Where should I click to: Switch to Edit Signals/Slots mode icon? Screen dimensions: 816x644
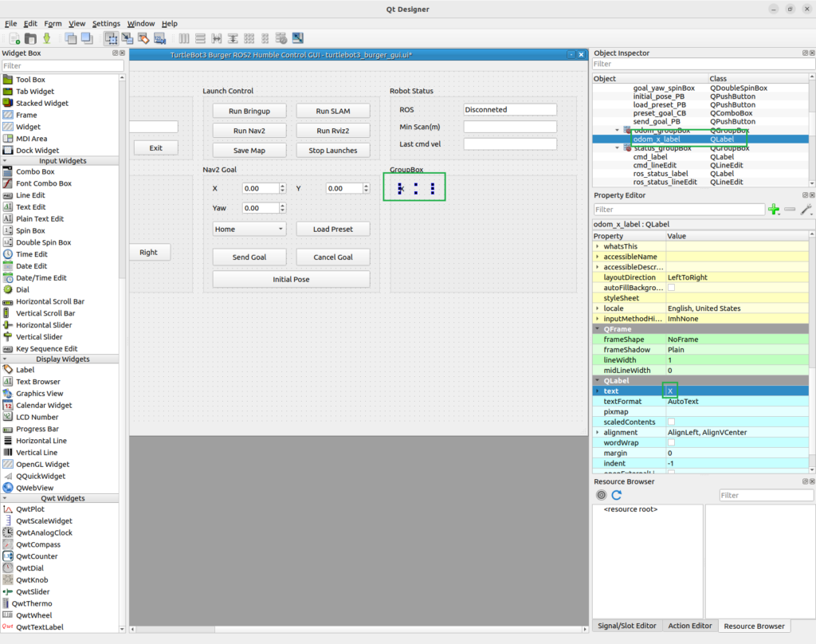[127, 38]
